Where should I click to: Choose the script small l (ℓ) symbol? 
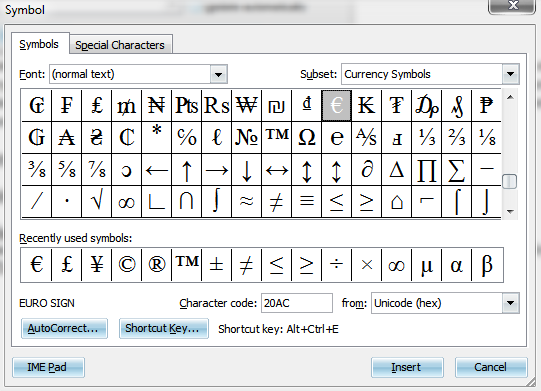(216, 137)
